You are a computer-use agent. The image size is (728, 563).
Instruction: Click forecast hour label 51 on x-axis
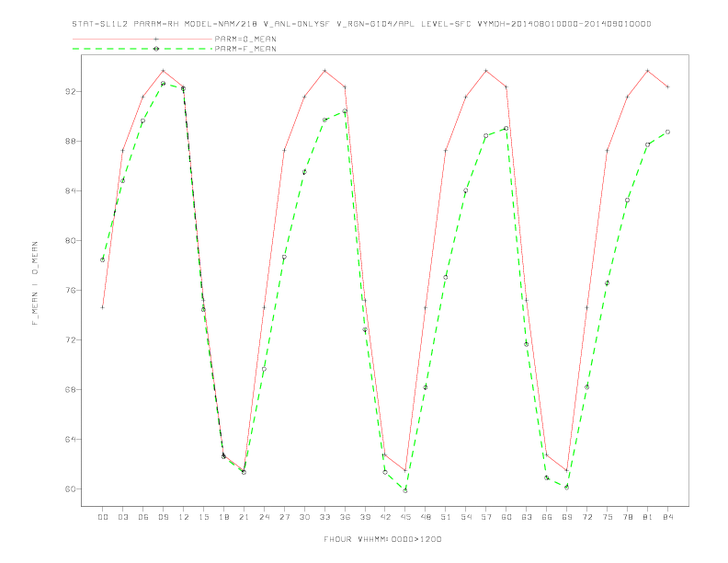(446, 517)
